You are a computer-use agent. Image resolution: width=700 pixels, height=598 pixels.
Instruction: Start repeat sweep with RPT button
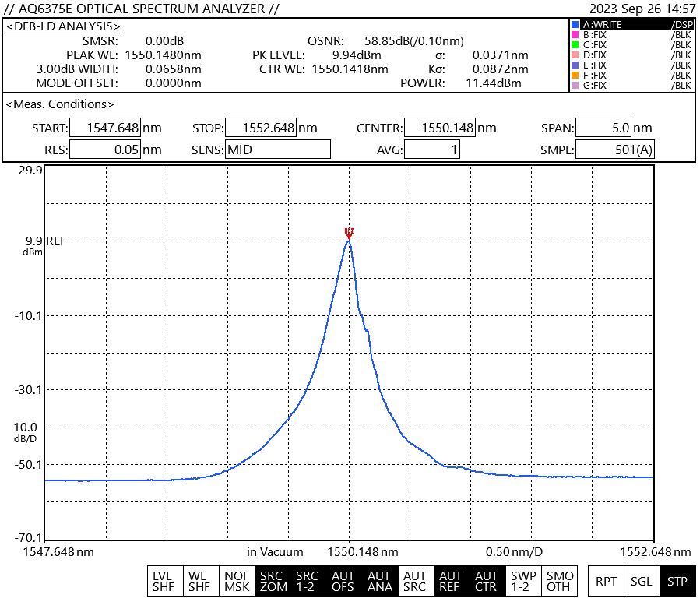point(606,582)
